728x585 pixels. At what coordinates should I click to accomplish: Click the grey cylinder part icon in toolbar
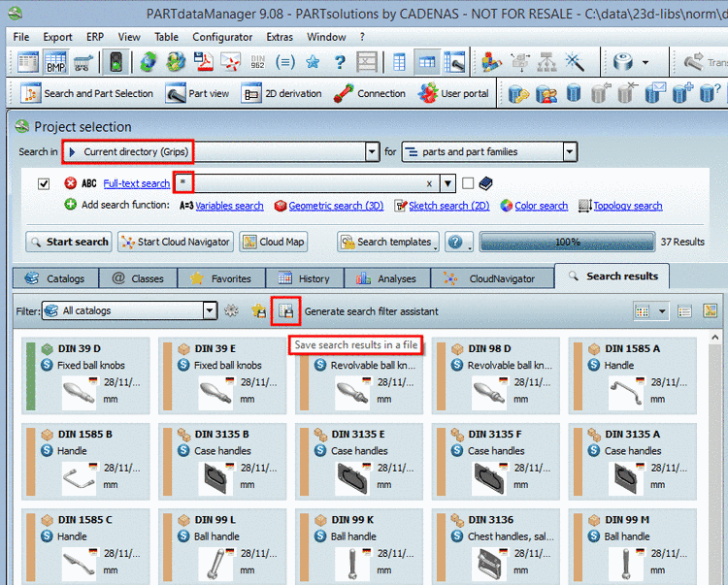(x=622, y=62)
